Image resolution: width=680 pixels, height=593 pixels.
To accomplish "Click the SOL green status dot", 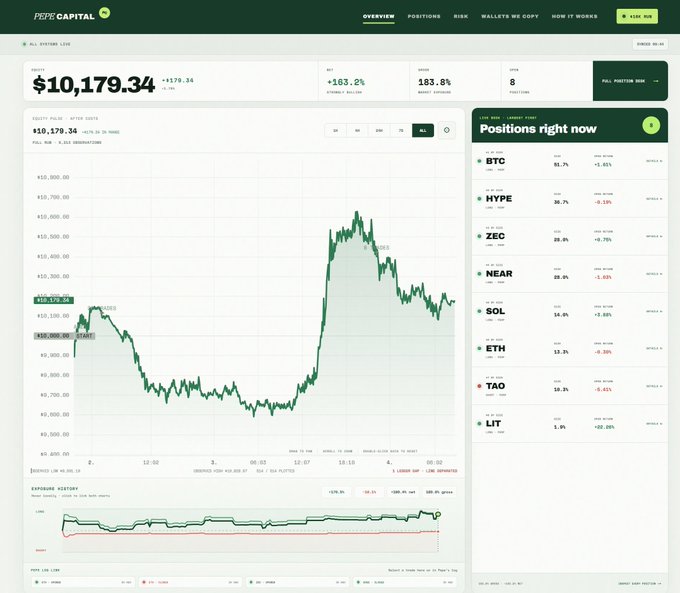I will pyautogui.click(x=479, y=311).
